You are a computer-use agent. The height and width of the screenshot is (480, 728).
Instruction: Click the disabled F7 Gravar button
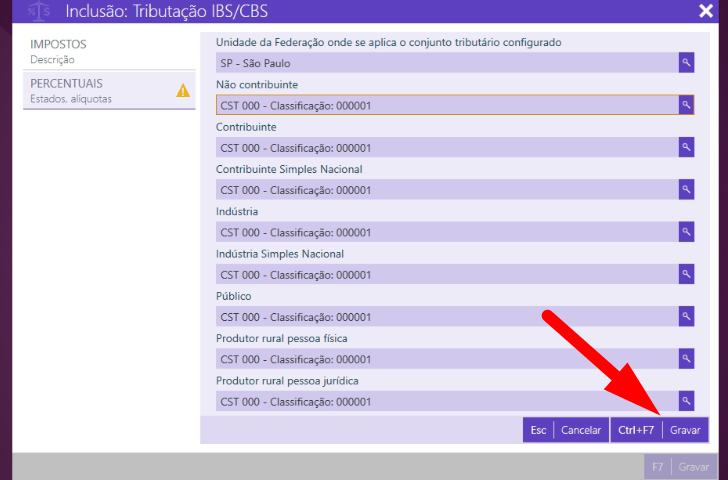(x=680, y=467)
